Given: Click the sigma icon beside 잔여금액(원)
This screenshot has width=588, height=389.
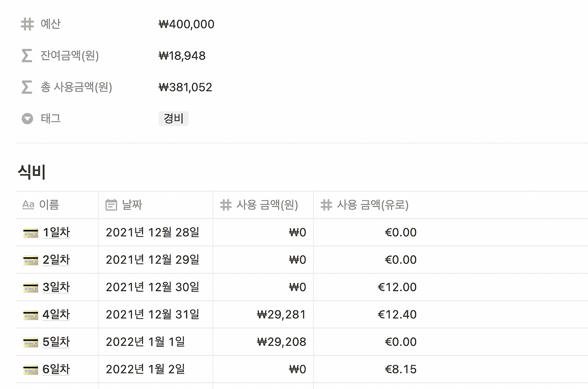Looking at the screenshot, I should pyautogui.click(x=27, y=56).
